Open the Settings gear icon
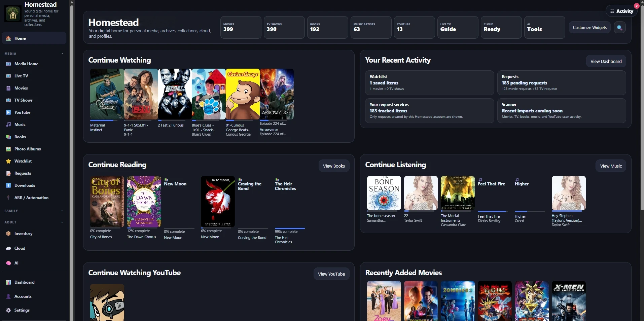The width and height of the screenshot is (644, 321). pyautogui.click(x=8, y=310)
